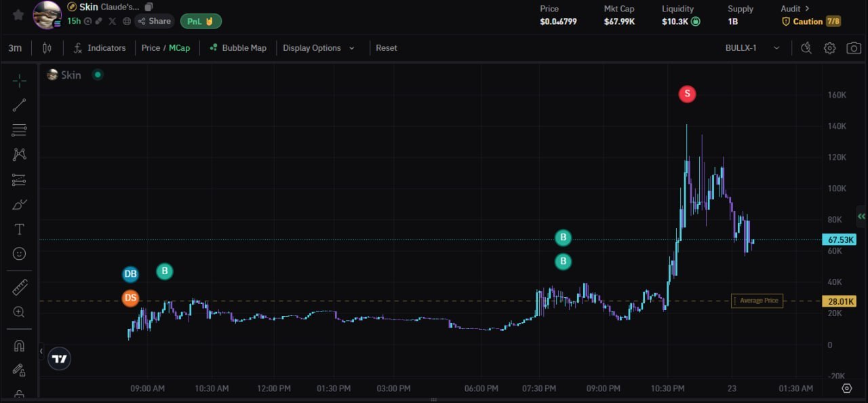Choose the brush drawing tool
Image resolution: width=868 pixels, height=403 pixels.
[19, 204]
